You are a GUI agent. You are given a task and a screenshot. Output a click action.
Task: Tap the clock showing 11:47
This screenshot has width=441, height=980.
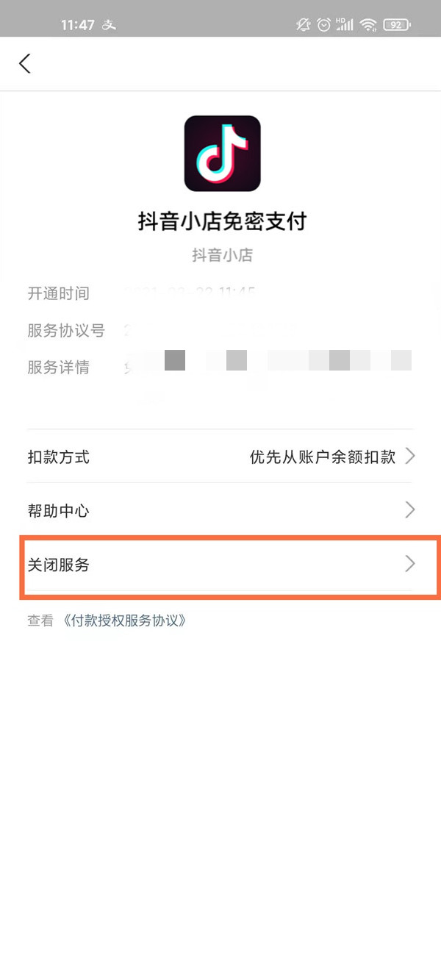tap(76, 24)
